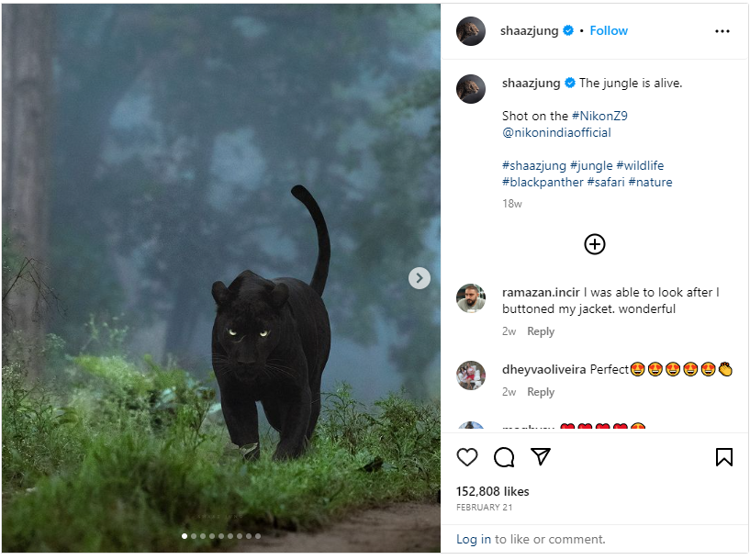The image size is (750, 560).
Task: Like the post with heart icon
Action: [467, 457]
